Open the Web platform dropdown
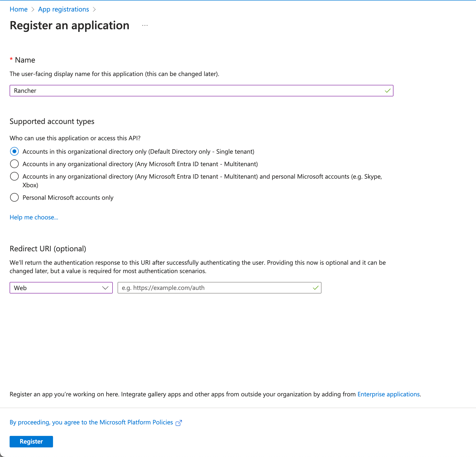The image size is (476, 457). 61,288
